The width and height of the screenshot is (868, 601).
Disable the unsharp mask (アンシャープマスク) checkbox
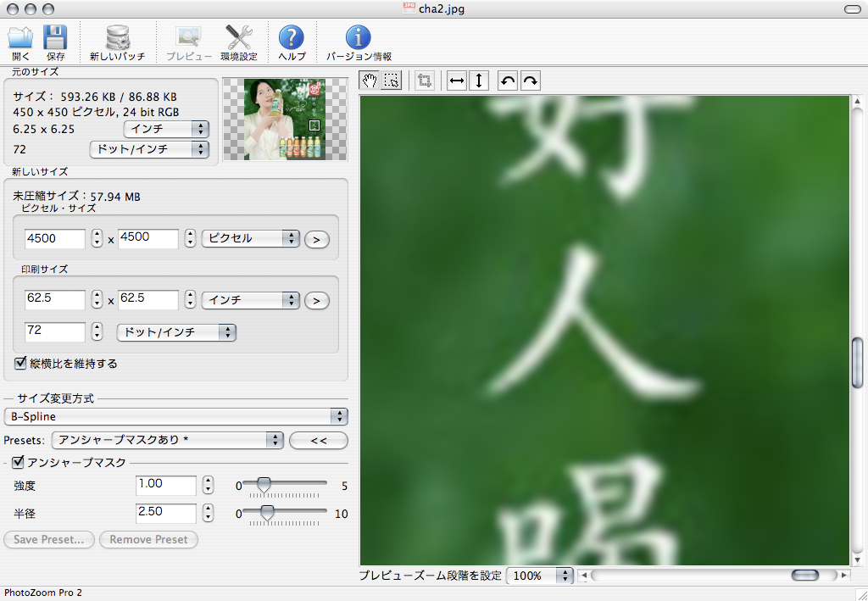tap(19, 461)
